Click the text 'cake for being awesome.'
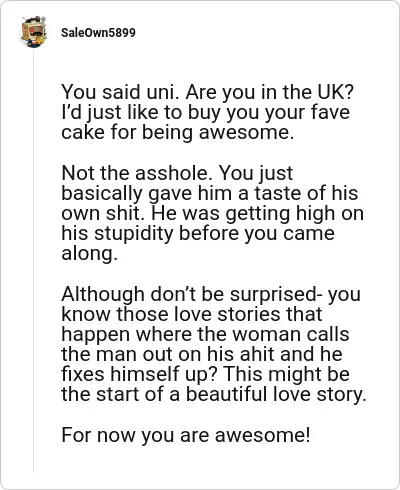The height and width of the screenshot is (490, 400). point(178,132)
